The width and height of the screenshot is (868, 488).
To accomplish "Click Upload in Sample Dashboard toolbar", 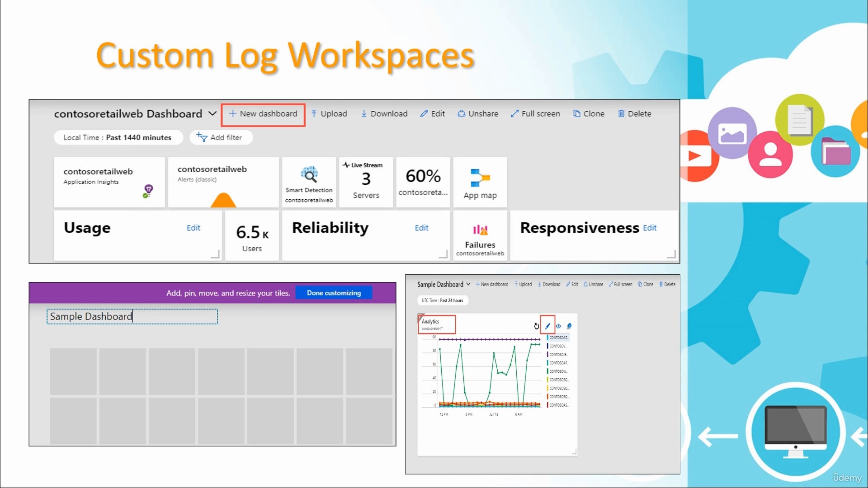I will pyautogui.click(x=523, y=285).
